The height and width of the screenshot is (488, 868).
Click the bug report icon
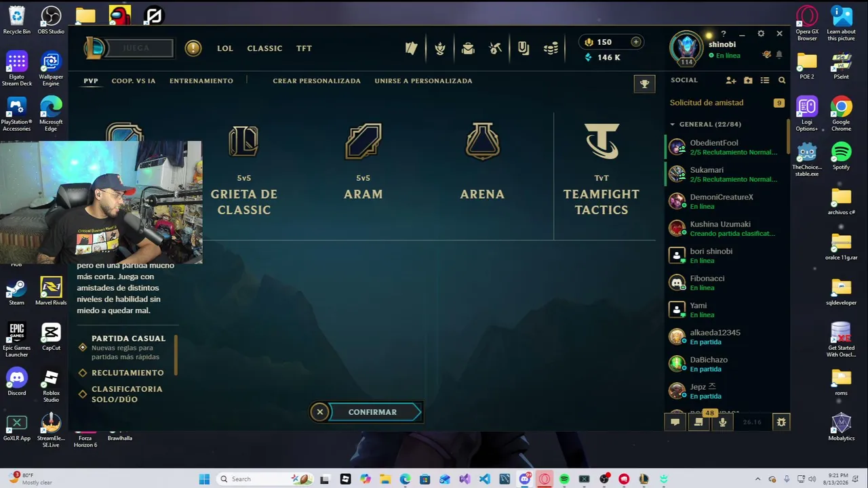click(x=781, y=422)
